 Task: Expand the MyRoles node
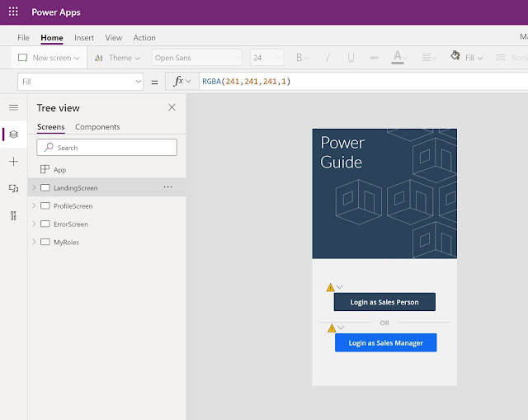click(34, 242)
